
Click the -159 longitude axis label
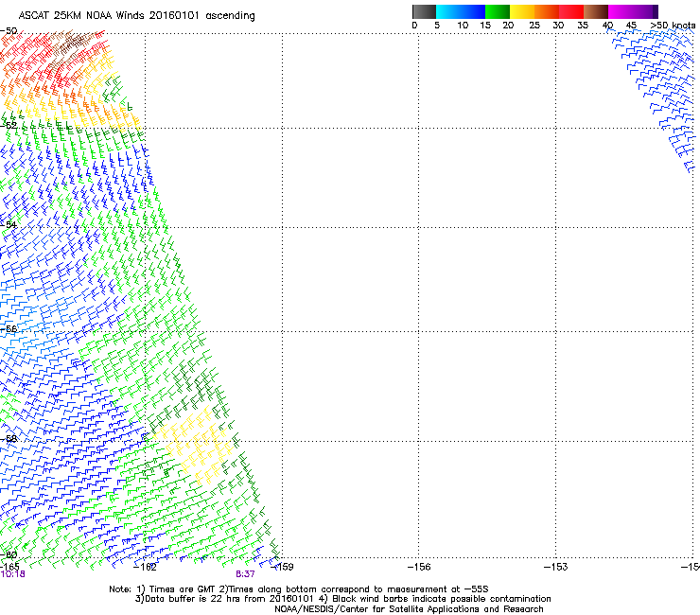click(282, 567)
